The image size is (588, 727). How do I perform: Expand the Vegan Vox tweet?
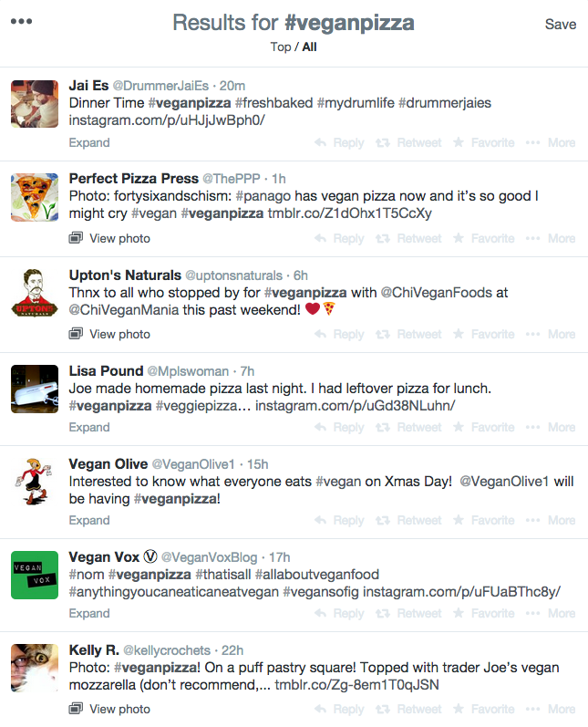tap(89, 613)
